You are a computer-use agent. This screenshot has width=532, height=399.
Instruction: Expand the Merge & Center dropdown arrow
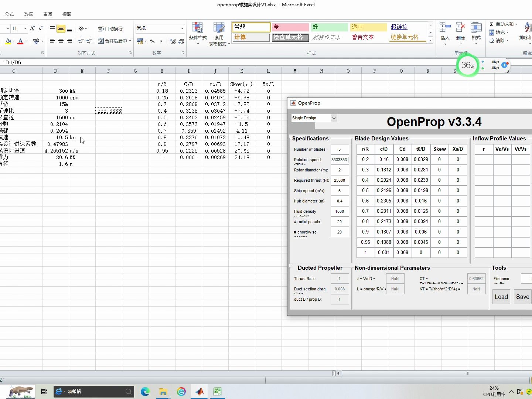click(130, 41)
